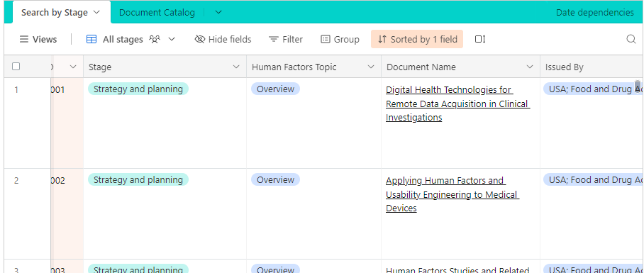Open the Filter options
This screenshot has width=644, height=273.
point(285,40)
